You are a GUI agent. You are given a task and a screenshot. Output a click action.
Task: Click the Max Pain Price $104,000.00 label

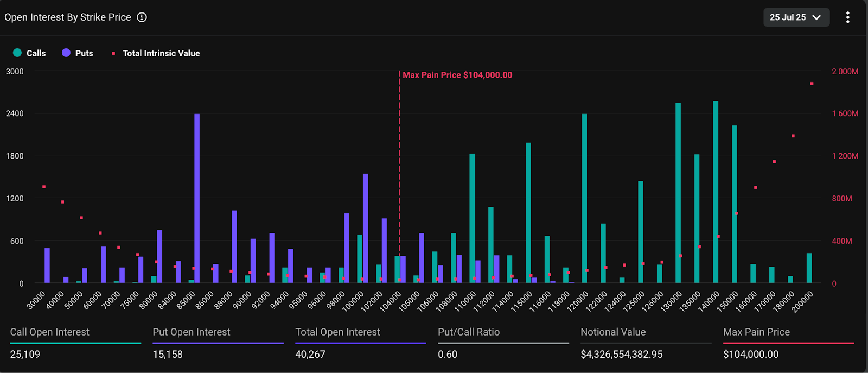[x=457, y=75]
